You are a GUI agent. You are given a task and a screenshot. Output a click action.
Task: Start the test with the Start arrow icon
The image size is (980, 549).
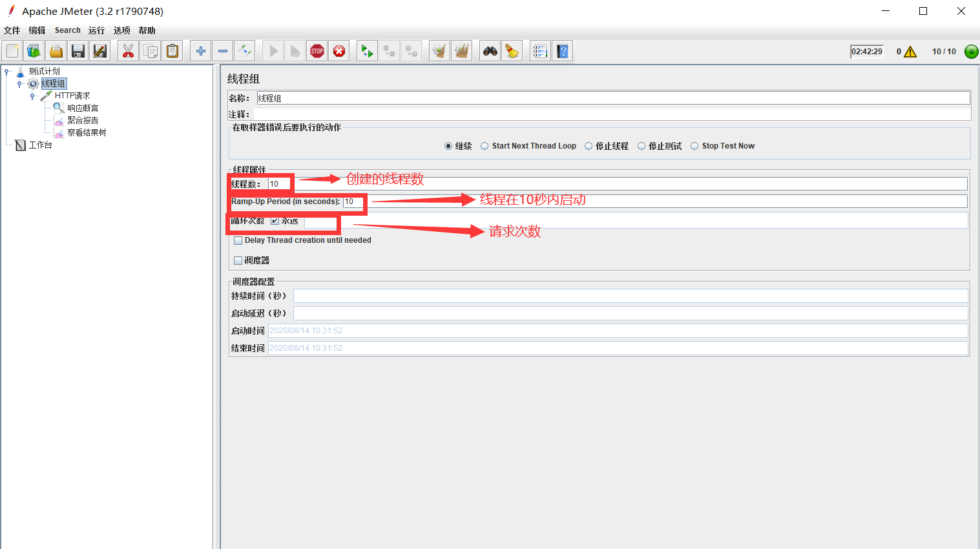[273, 51]
